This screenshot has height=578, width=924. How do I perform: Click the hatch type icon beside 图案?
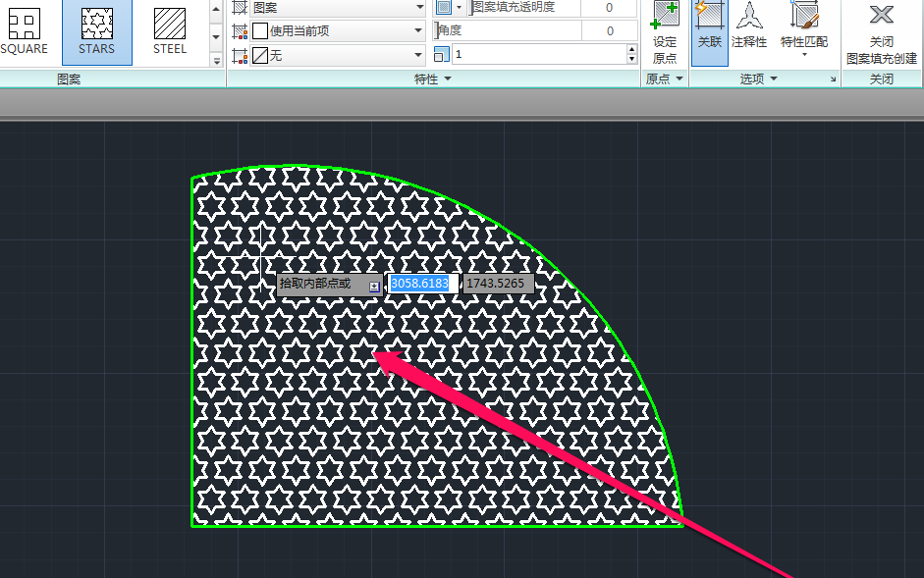click(x=240, y=8)
